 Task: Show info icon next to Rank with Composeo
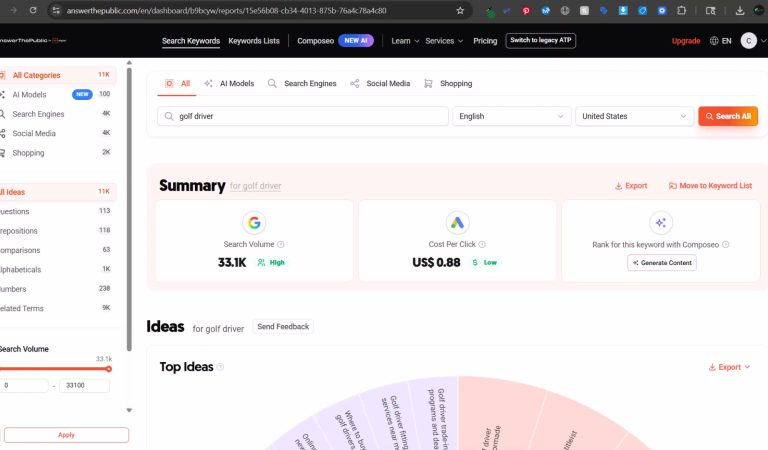725,244
